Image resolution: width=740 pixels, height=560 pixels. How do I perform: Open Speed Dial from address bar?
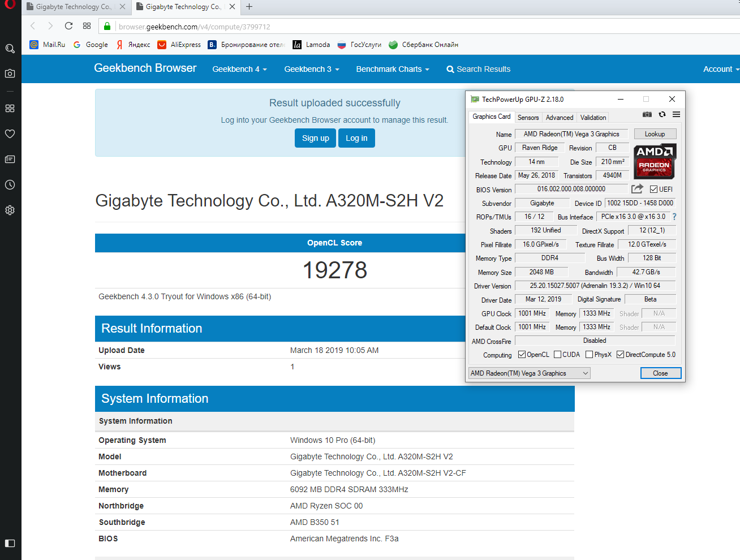87,26
